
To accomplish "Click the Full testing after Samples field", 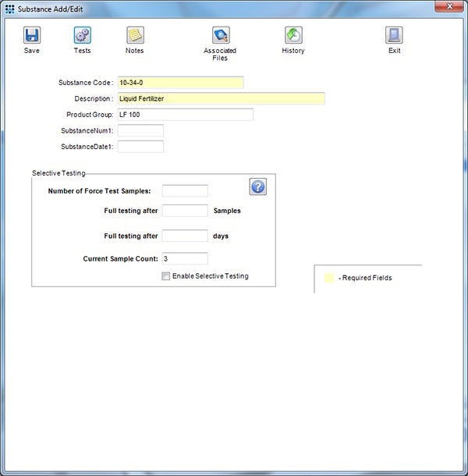I will coord(185,211).
